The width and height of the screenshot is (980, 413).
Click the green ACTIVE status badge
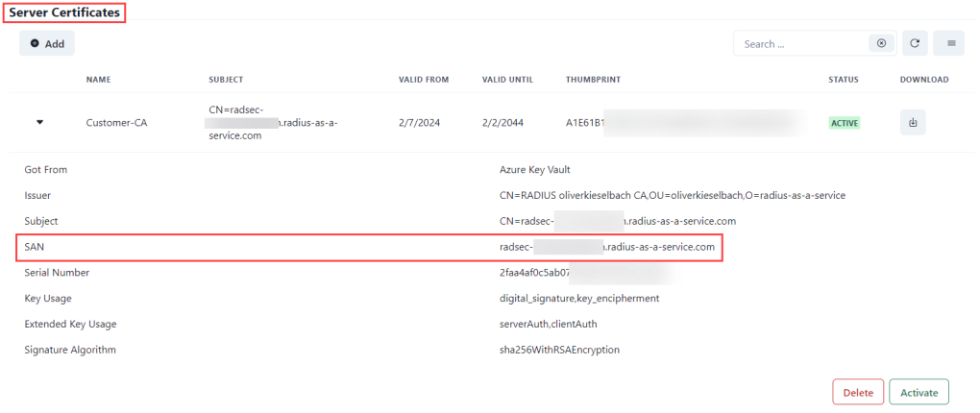pos(845,123)
